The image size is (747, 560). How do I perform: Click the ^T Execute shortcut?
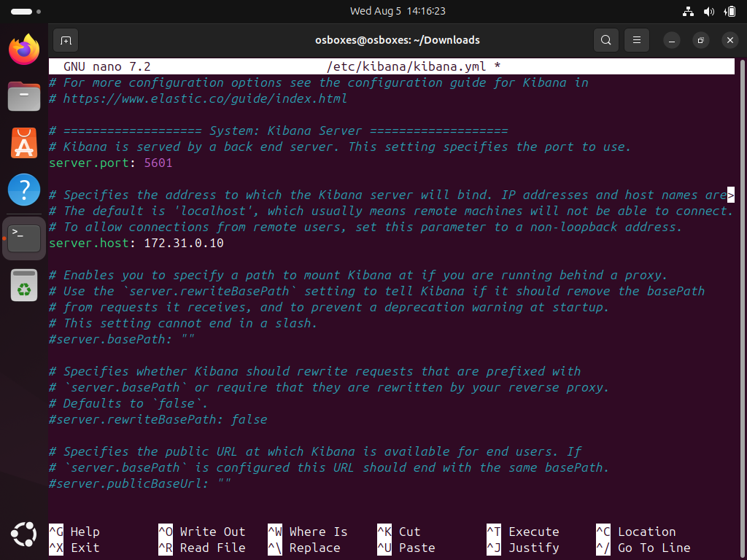tap(523, 532)
